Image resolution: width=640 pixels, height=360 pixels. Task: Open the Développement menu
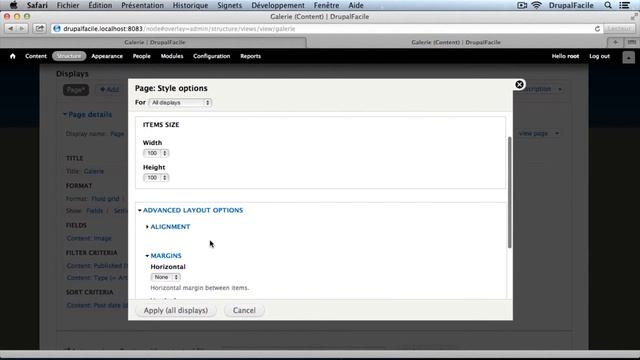[x=278, y=5]
